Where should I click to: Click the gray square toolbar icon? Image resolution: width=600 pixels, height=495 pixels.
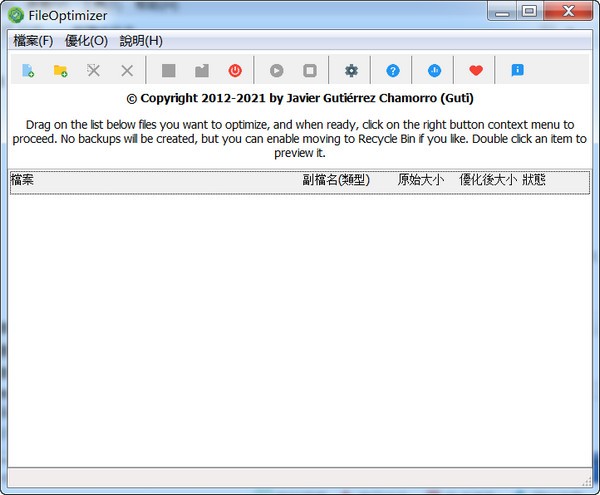[169, 71]
